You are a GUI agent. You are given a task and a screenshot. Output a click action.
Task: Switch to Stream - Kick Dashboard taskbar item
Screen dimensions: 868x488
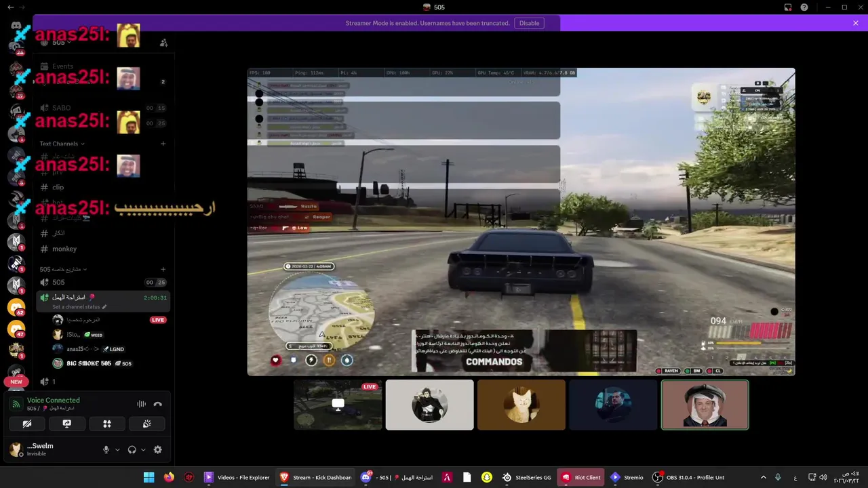(x=316, y=477)
